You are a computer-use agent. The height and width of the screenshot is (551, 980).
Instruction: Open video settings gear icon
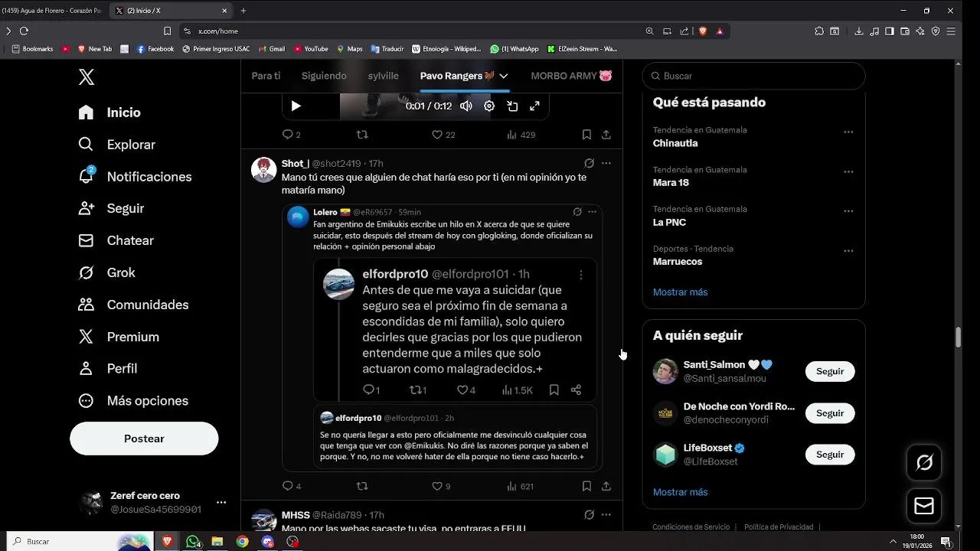(489, 106)
